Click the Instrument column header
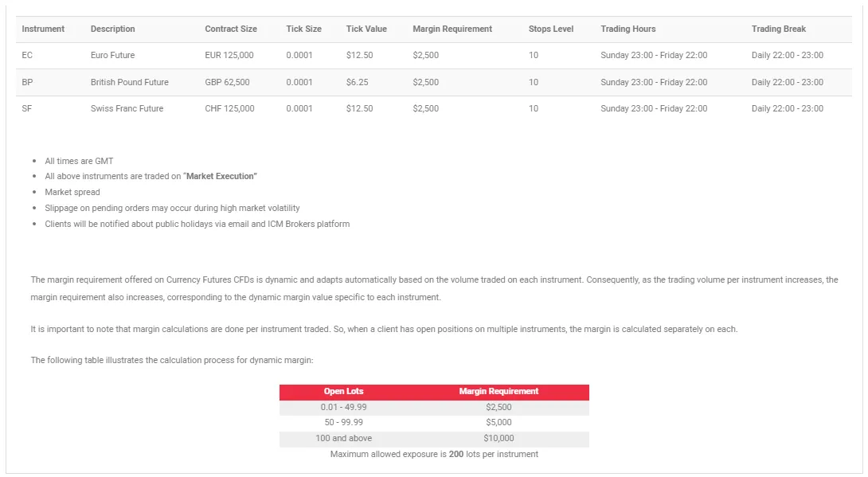Screen dimensions: 868x477 click(x=43, y=29)
